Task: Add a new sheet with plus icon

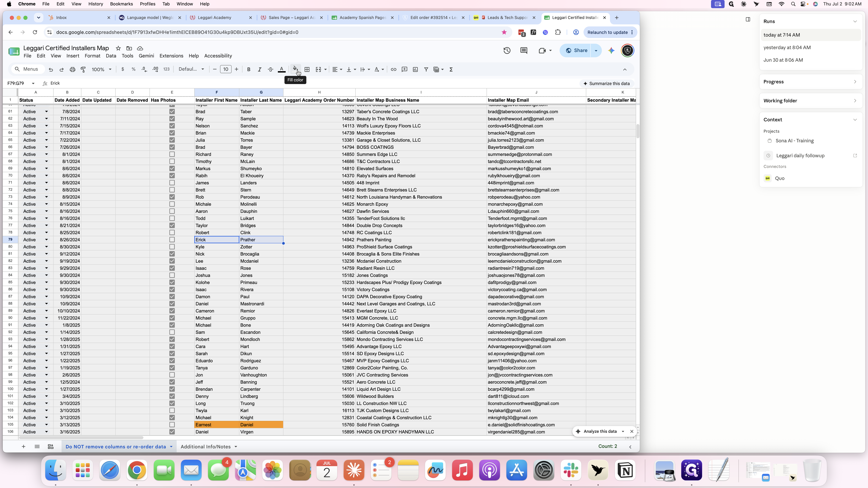Action: pyautogui.click(x=23, y=447)
